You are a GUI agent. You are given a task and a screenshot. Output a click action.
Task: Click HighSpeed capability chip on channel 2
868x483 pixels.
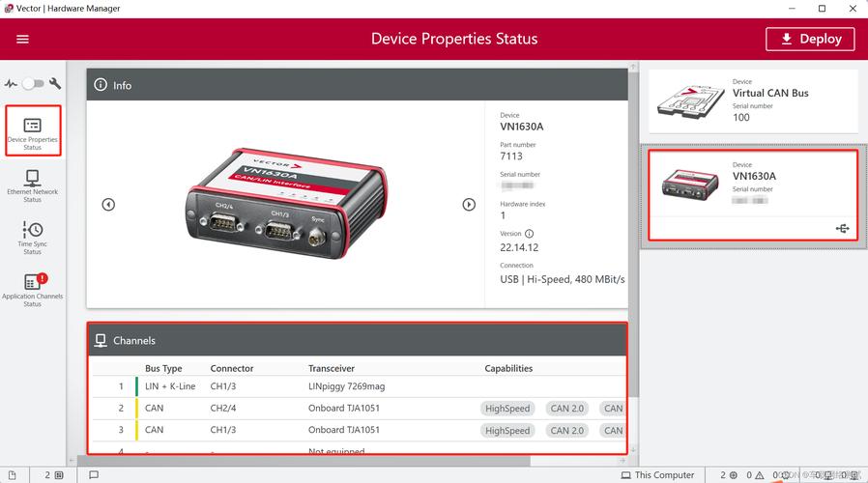point(507,409)
